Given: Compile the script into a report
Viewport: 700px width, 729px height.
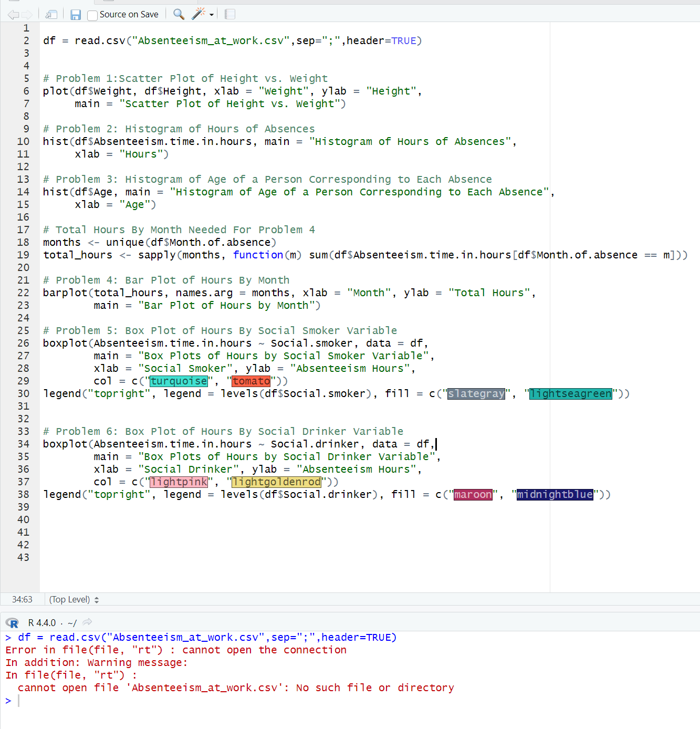Looking at the screenshot, I should point(229,14).
